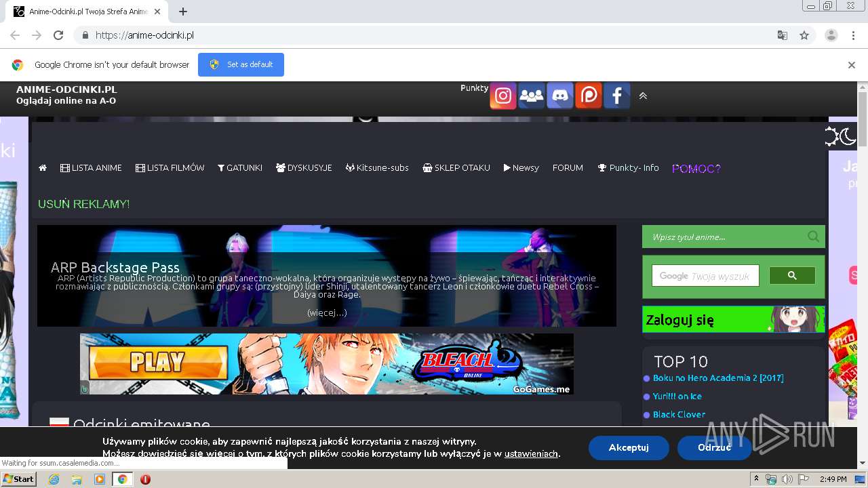Open cookie ustawieniach settings link
This screenshot has height=488, width=868.
pyautogui.click(x=531, y=454)
